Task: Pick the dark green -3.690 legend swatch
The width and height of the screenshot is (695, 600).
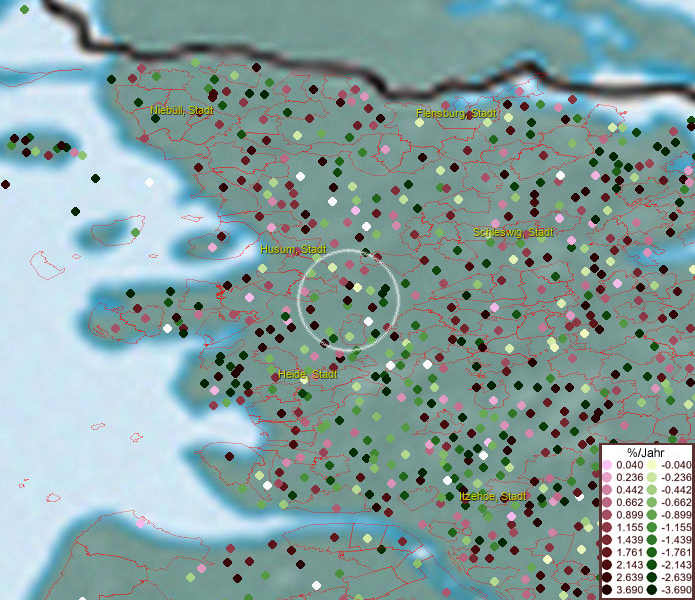Action: click(x=652, y=590)
